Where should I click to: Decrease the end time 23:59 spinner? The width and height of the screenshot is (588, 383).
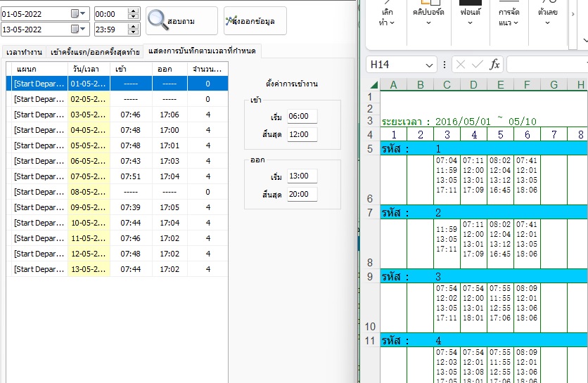(133, 32)
